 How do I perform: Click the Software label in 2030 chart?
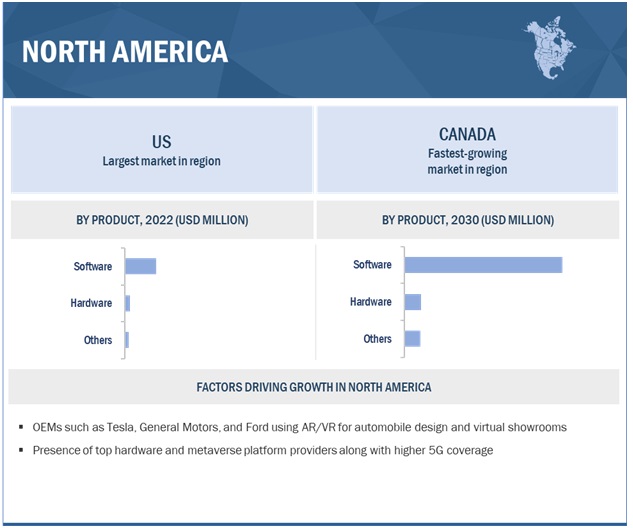372,265
